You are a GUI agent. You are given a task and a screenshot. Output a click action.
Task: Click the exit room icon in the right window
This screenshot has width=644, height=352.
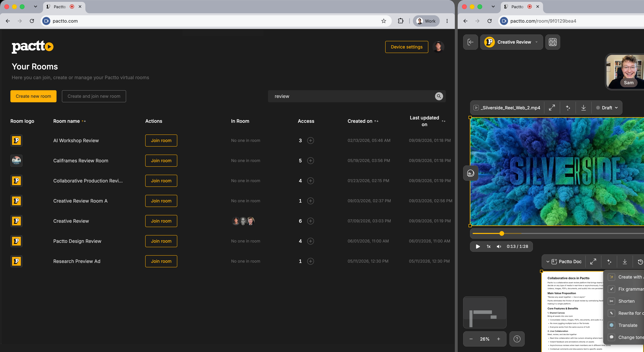pyautogui.click(x=470, y=42)
